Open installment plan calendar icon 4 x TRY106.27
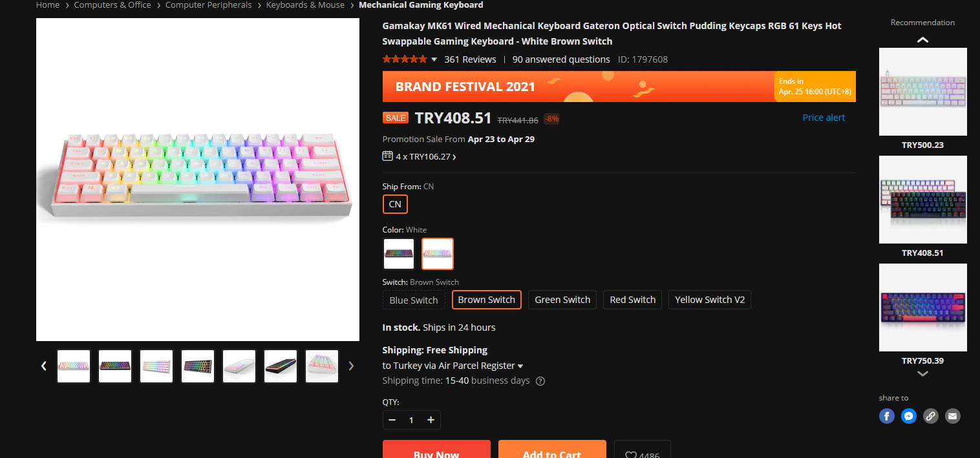 point(388,156)
